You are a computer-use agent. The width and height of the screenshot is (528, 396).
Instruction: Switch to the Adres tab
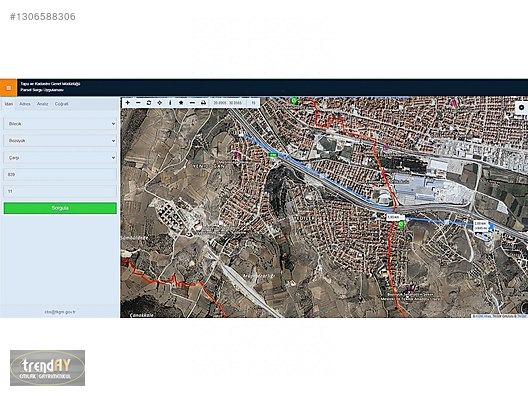click(x=25, y=104)
